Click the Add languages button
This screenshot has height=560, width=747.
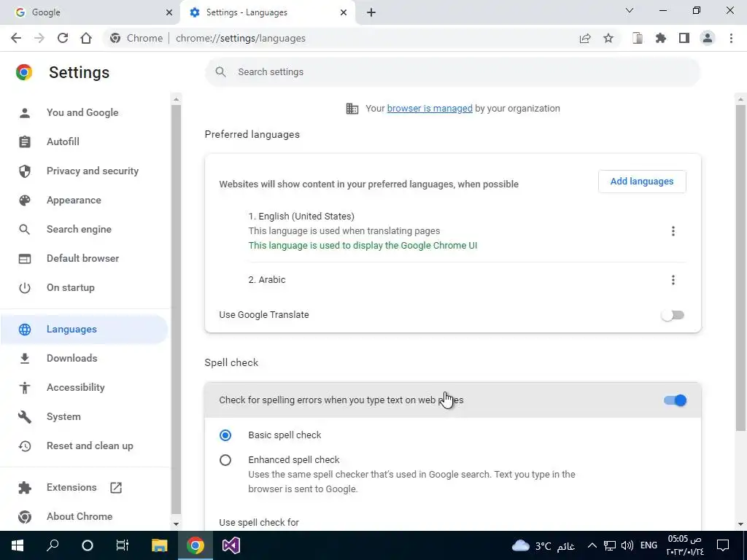(642, 182)
